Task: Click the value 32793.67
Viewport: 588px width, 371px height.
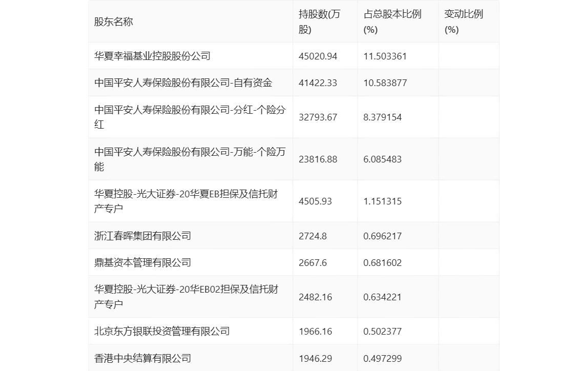Action: [x=318, y=117]
